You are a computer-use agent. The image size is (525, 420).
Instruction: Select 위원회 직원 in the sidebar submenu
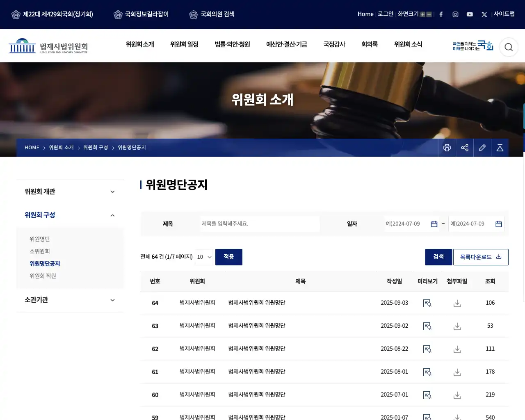pyautogui.click(x=43, y=276)
